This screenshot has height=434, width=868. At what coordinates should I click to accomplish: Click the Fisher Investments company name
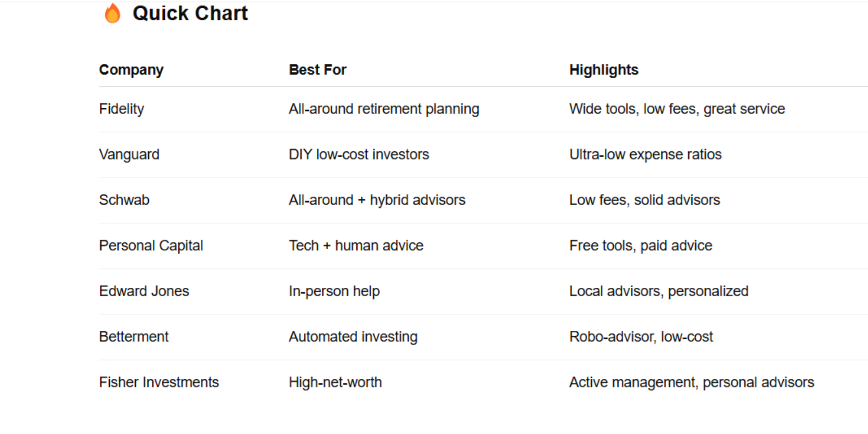pyautogui.click(x=159, y=382)
